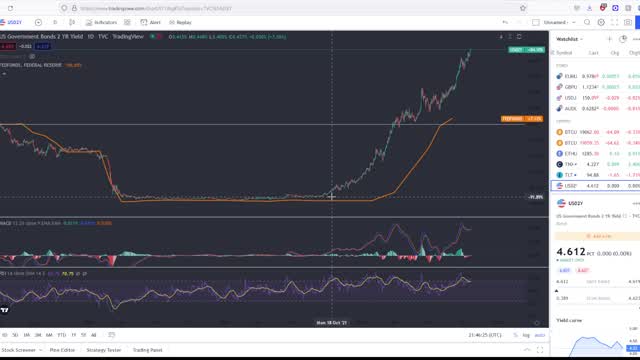Bookmark this page with star icon
The image size is (640, 360).
pos(523,8)
